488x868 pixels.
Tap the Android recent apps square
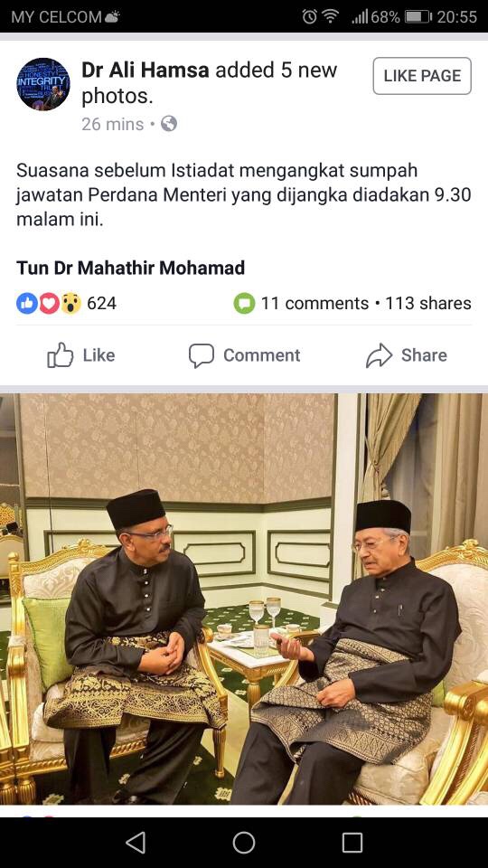pos(352,843)
